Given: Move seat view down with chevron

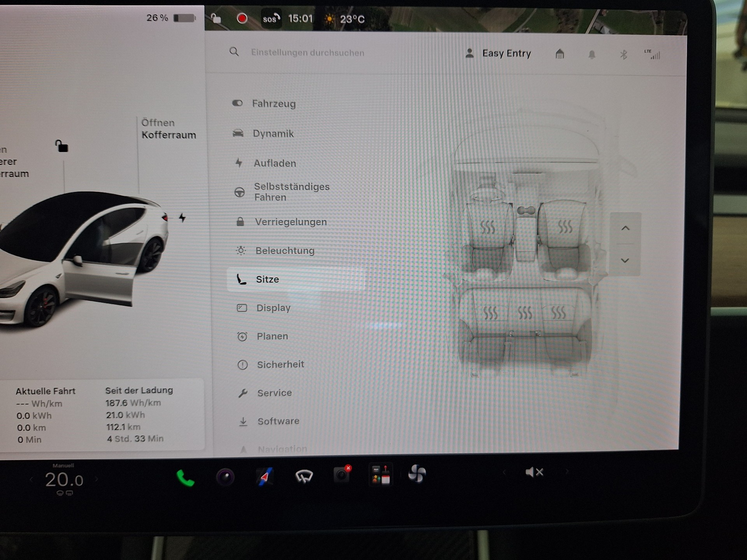Looking at the screenshot, I should pyautogui.click(x=625, y=261).
